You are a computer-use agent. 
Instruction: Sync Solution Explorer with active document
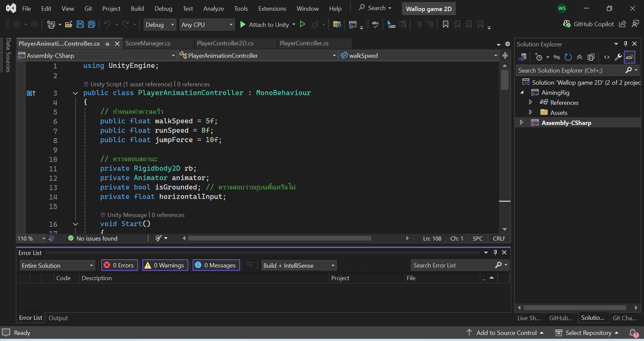click(x=556, y=57)
